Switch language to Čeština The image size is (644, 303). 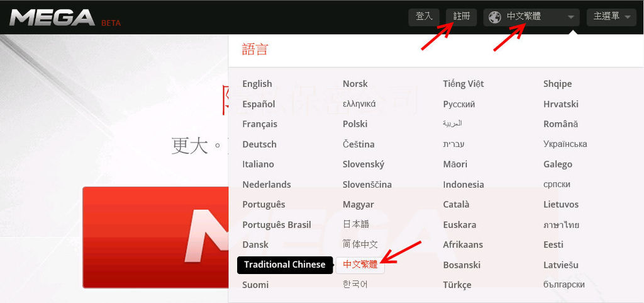tap(358, 144)
